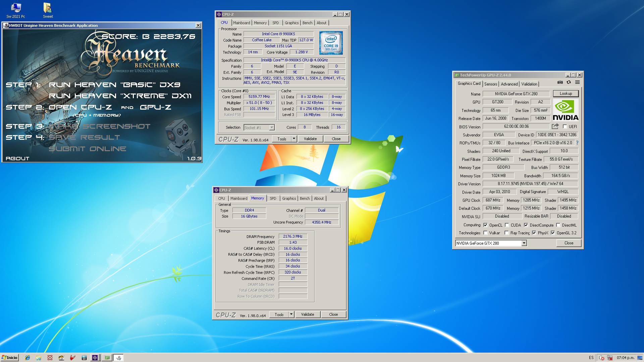Viewport: 644px width, 362px height.
Task: Switch to CPU tab in lower CPU-Z window
Action: (x=221, y=198)
